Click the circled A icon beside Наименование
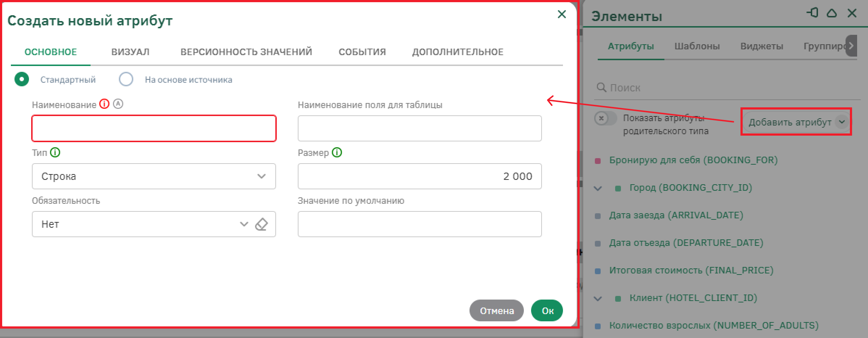The height and width of the screenshot is (338, 868). 118,104
